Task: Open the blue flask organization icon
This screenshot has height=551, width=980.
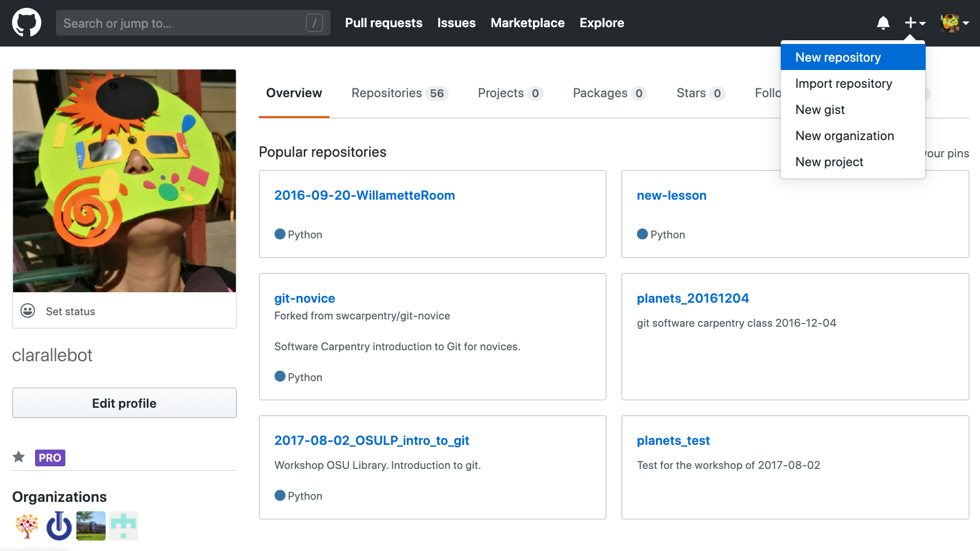Action: tap(59, 526)
